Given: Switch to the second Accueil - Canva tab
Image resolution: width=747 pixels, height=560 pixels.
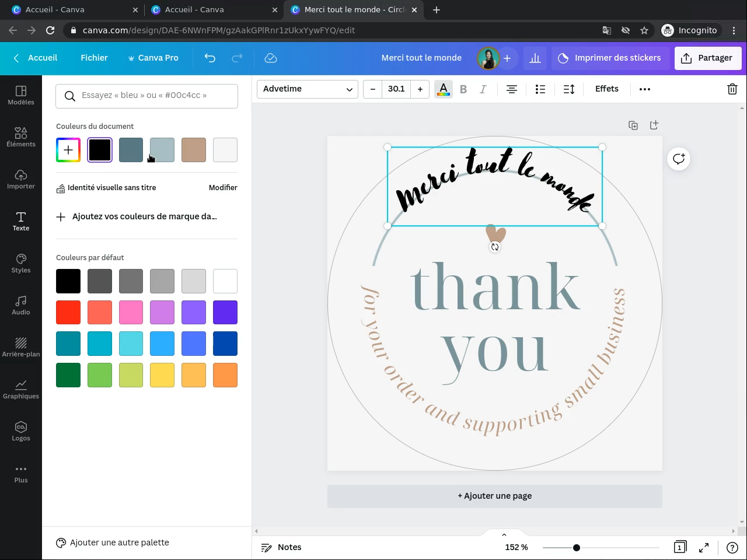Looking at the screenshot, I should pyautogui.click(x=214, y=9).
